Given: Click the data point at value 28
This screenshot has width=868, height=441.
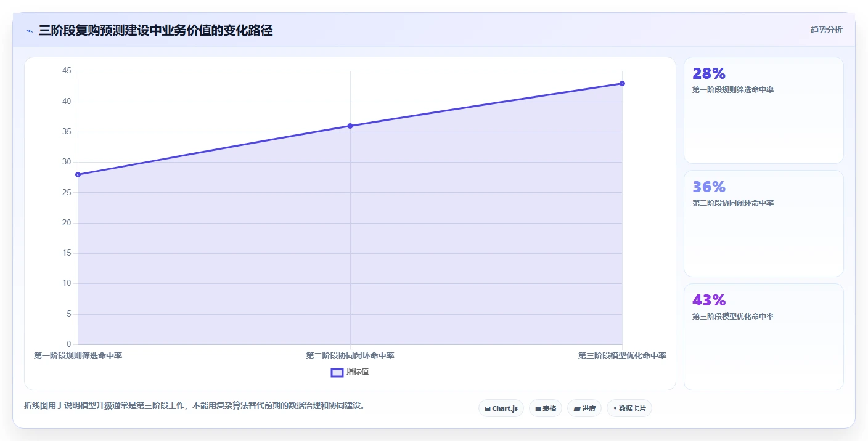Looking at the screenshot, I should pyautogui.click(x=78, y=174).
